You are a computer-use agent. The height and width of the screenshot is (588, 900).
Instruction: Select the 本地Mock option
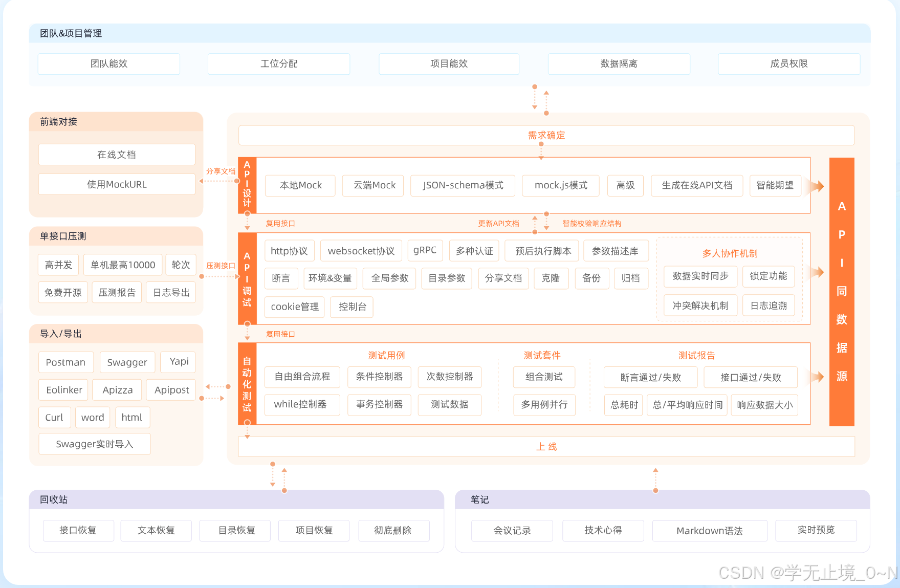point(300,185)
